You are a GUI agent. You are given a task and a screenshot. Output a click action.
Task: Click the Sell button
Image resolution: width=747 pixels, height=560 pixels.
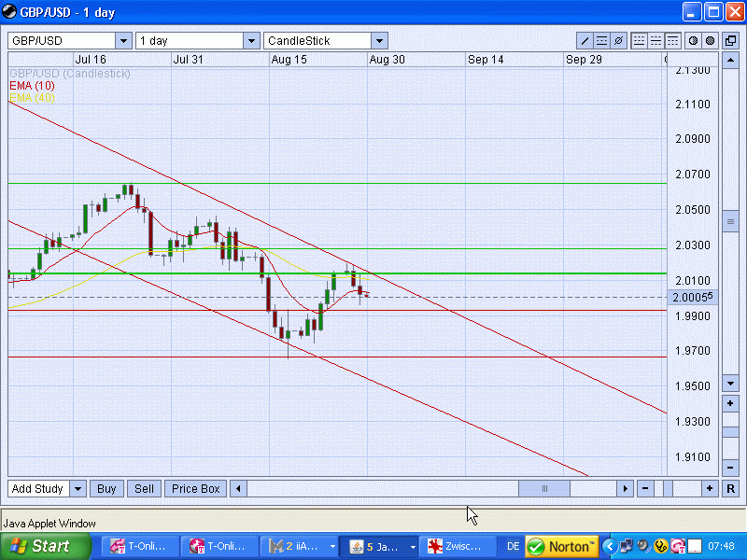[x=144, y=488]
